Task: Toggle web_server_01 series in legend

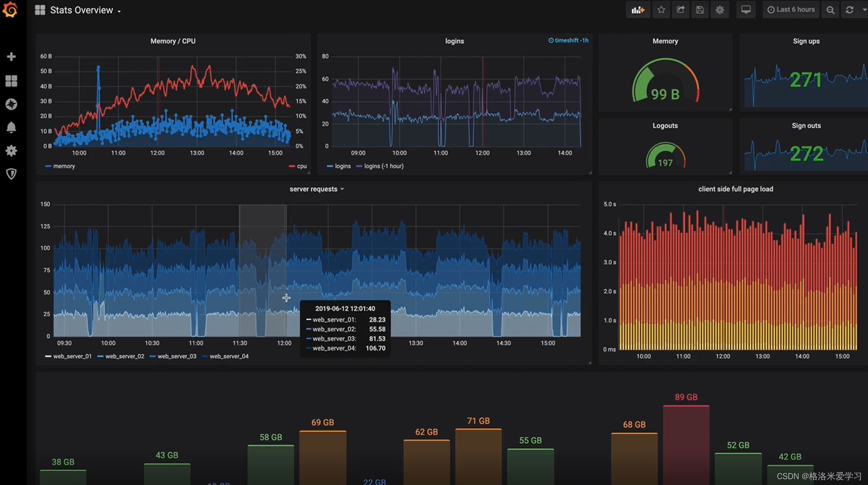Action: [68, 356]
